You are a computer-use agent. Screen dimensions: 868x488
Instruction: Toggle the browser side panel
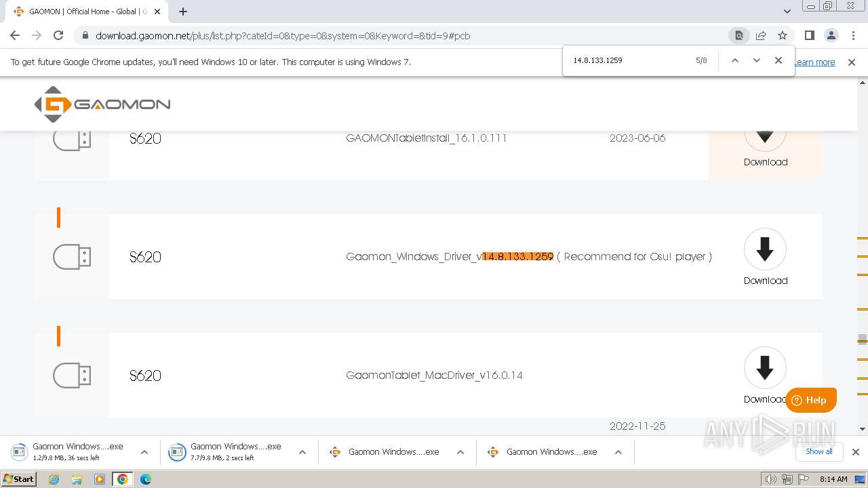[x=809, y=35]
